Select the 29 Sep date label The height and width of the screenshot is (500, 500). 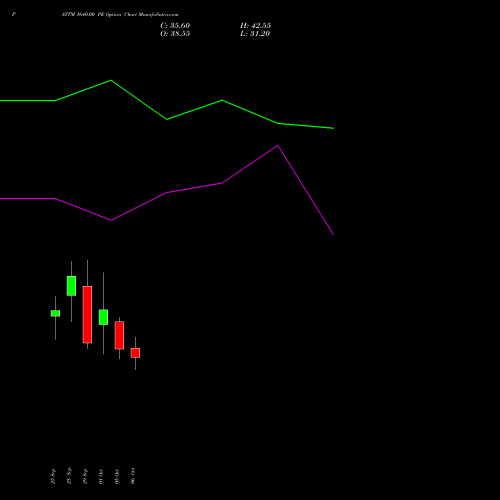(x=85, y=476)
